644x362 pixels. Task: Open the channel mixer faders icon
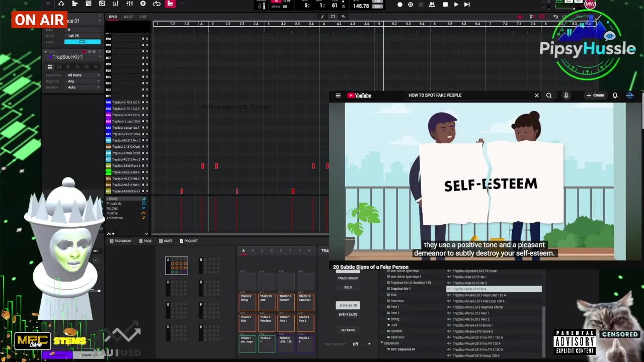[x=115, y=4]
